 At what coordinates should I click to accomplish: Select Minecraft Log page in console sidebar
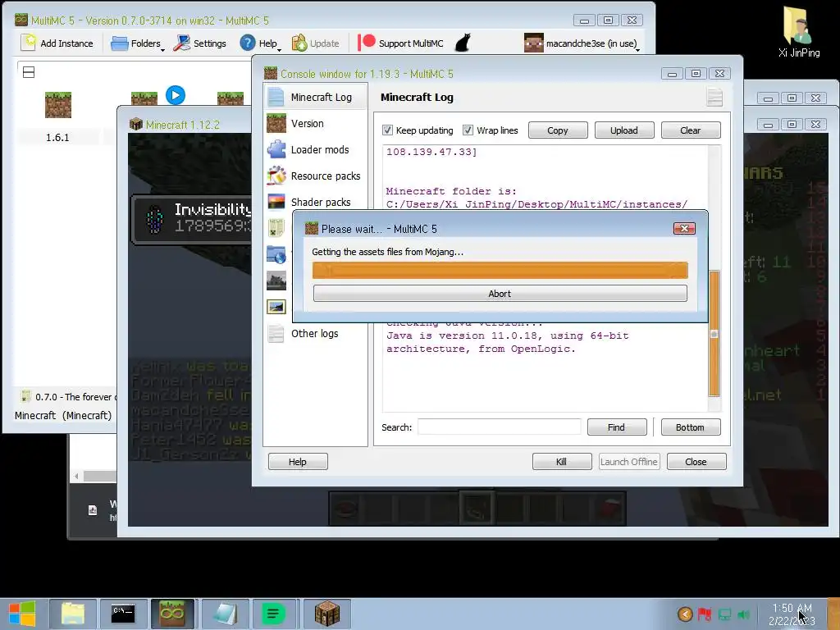click(x=316, y=97)
